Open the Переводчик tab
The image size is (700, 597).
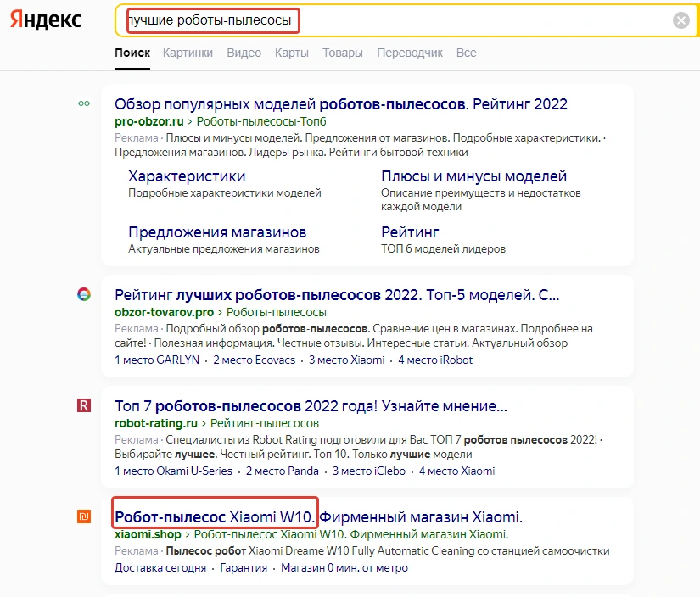click(x=409, y=53)
